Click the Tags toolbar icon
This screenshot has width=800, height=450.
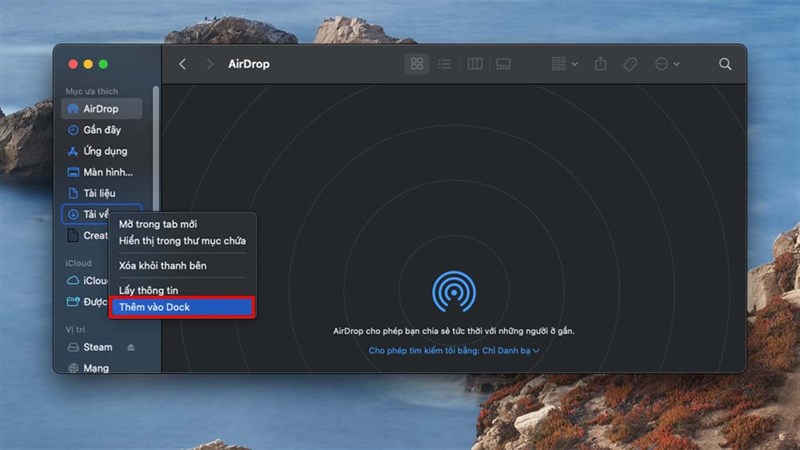tap(630, 64)
